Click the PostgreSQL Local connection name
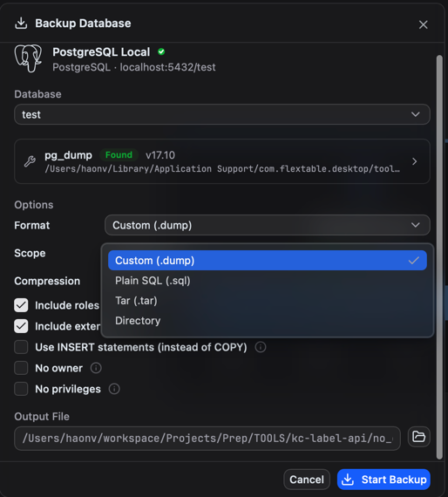The height and width of the screenshot is (497, 448). [101, 52]
